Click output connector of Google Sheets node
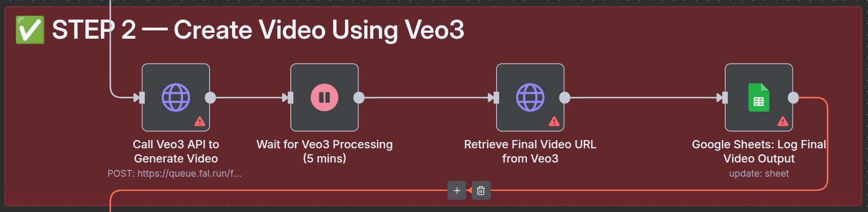 click(793, 98)
